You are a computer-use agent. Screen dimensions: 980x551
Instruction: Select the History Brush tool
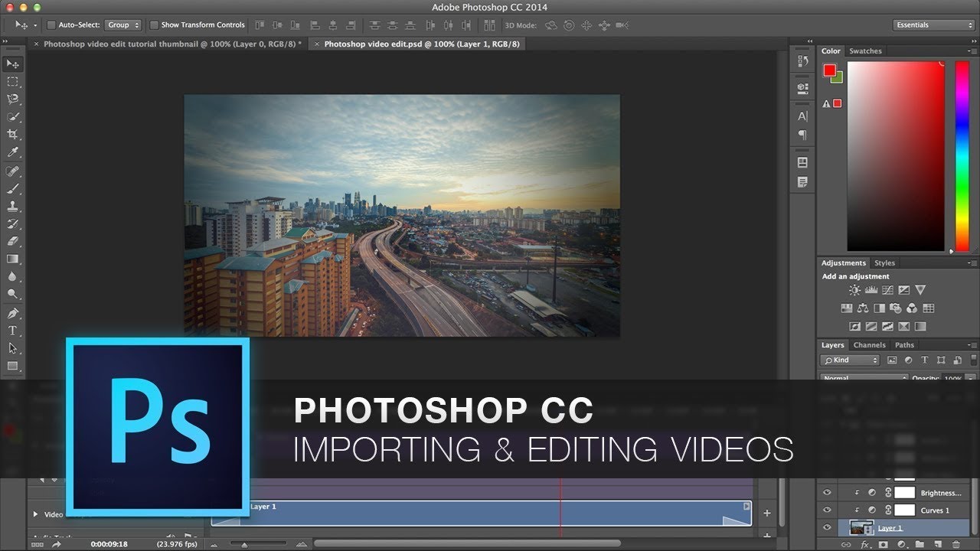click(13, 223)
